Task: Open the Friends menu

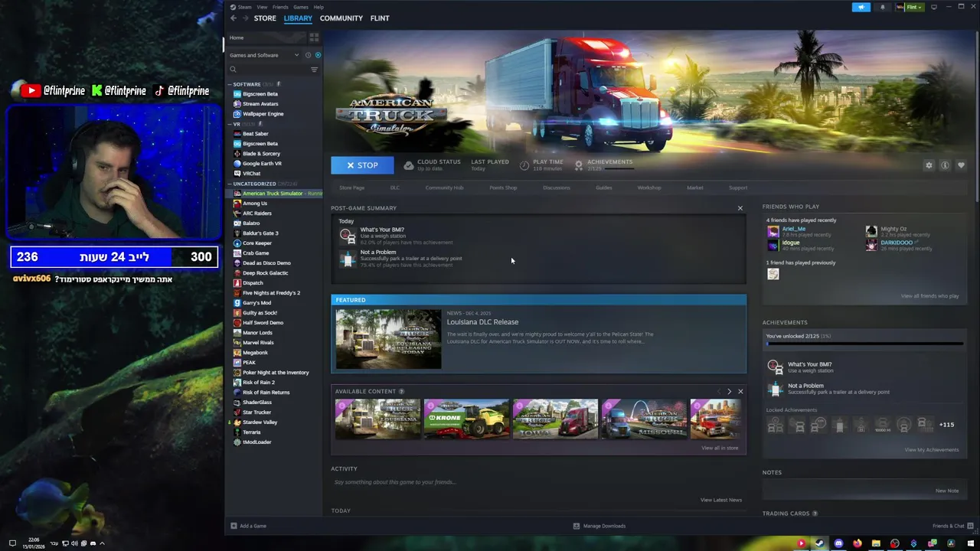Action: [280, 7]
